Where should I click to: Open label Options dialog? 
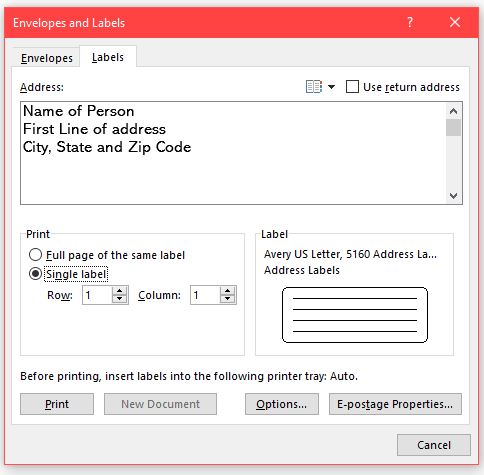pyautogui.click(x=282, y=404)
